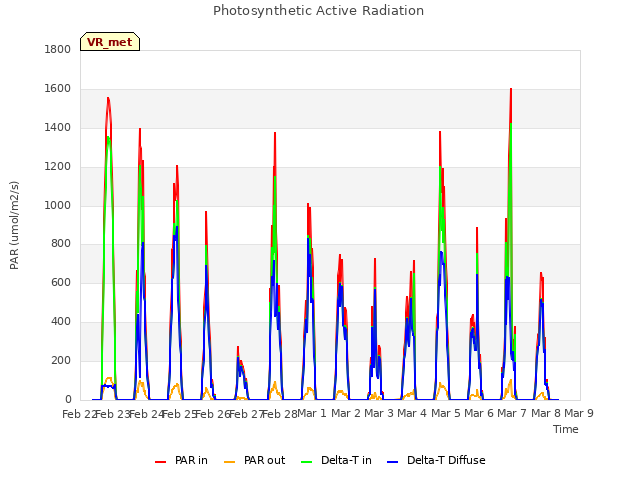640x480 pixels.
Task: Click the Mar 1 x-axis date label
Action: click(312, 413)
